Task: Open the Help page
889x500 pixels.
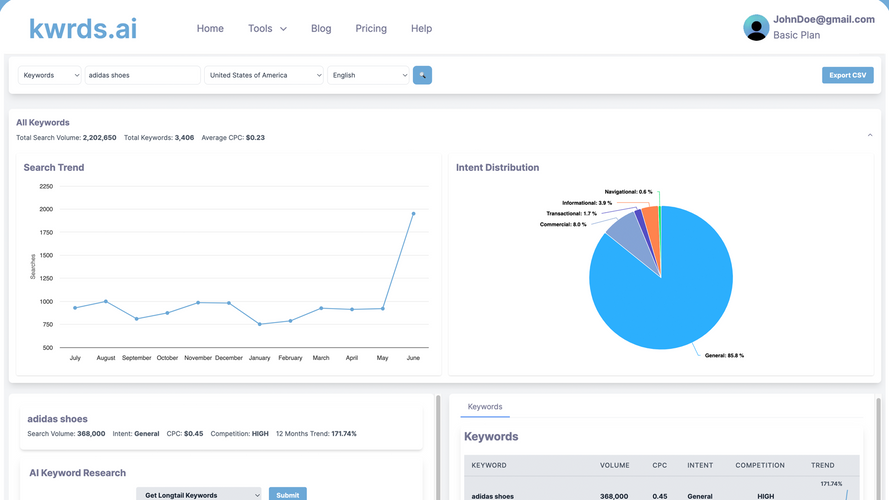Action: (x=421, y=28)
